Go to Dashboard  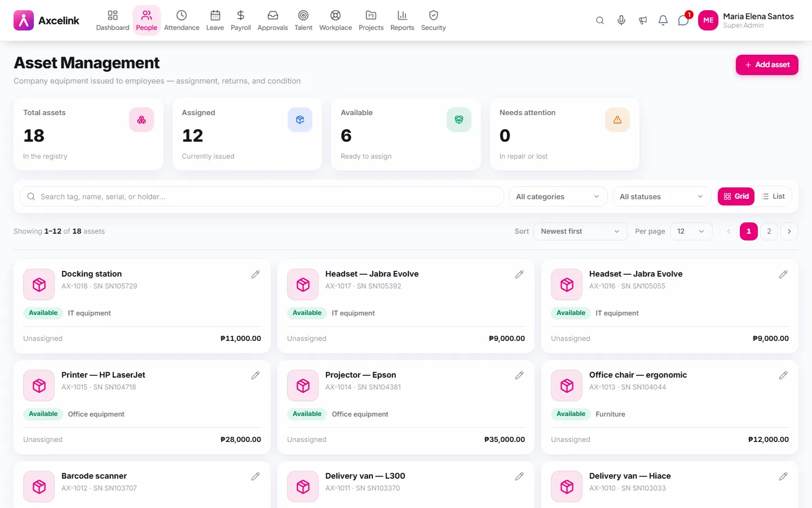pyautogui.click(x=113, y=20)
